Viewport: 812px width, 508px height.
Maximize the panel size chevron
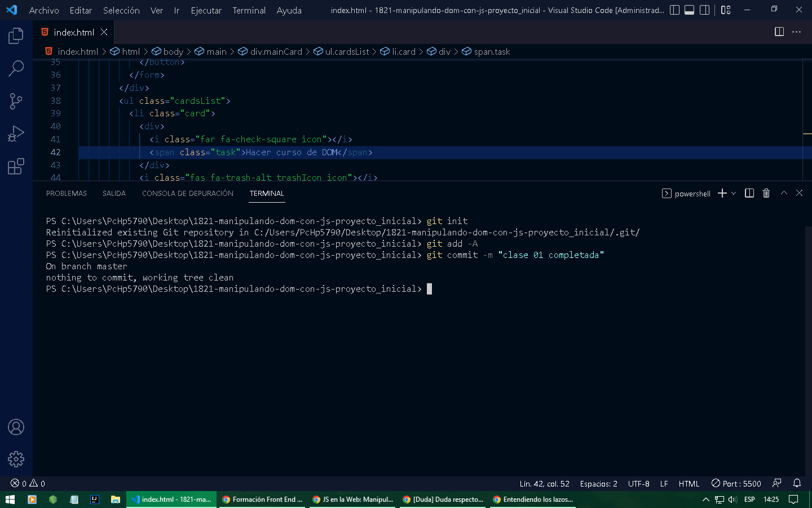pyautogui.click(x=784, y=193)
